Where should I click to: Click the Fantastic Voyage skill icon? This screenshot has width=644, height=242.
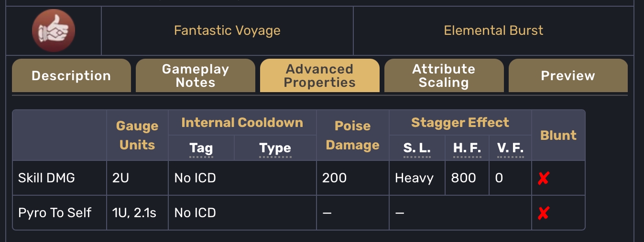tap(54, 31)
